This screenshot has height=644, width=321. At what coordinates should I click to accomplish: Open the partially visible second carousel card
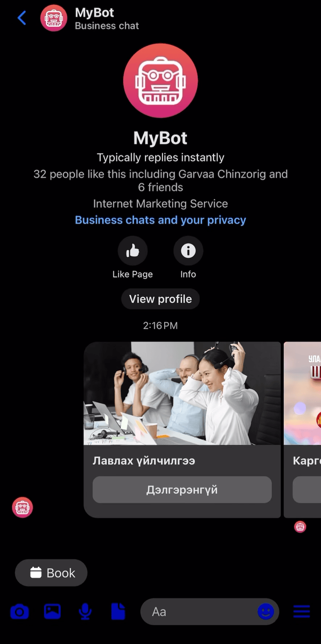(303, 430)
